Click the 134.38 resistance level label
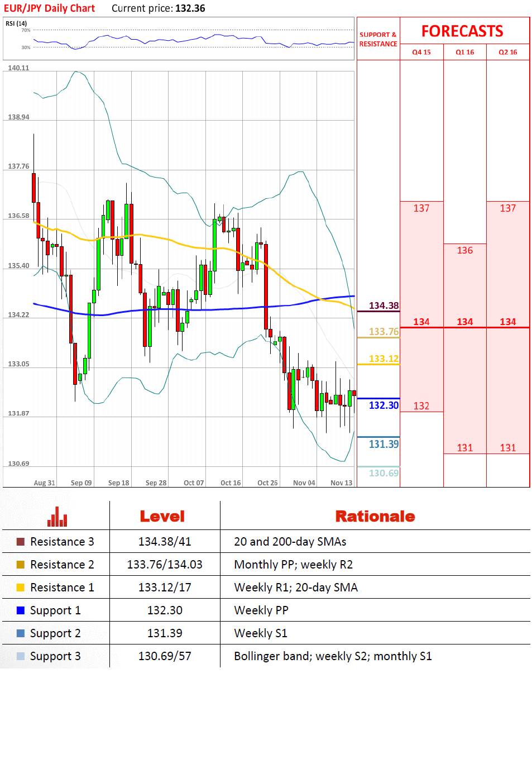This screenshot has width=532, height=764. click(384, 305)
